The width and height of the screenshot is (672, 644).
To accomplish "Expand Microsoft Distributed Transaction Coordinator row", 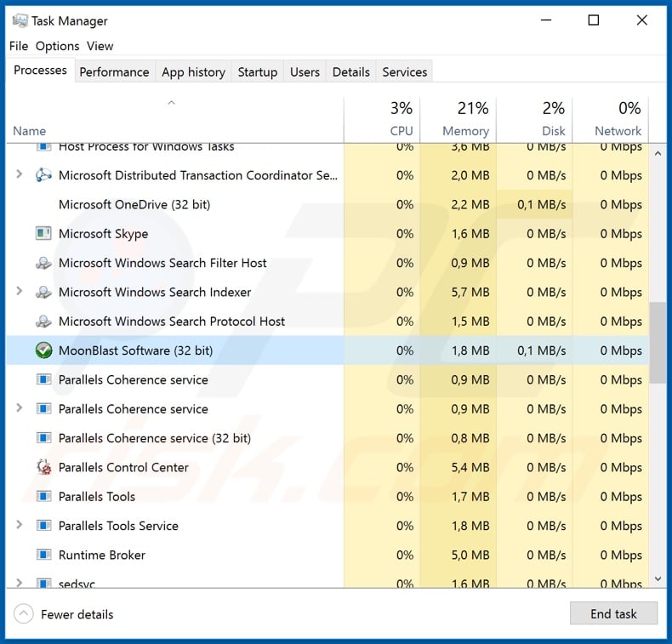I will click(19, 174).
